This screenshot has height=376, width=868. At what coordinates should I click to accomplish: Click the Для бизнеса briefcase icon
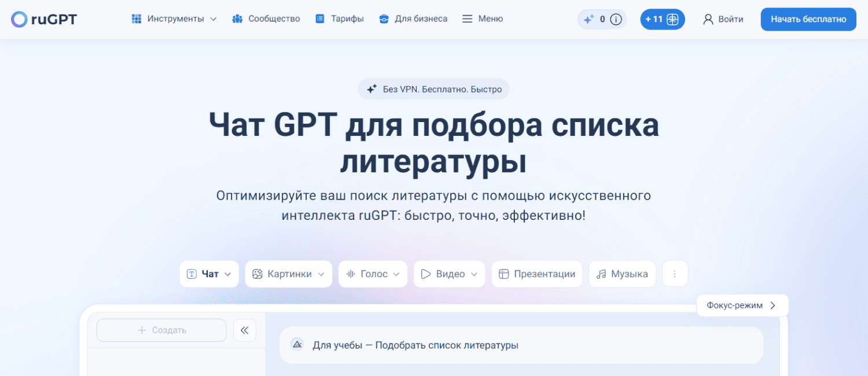(x=384, y=19)
